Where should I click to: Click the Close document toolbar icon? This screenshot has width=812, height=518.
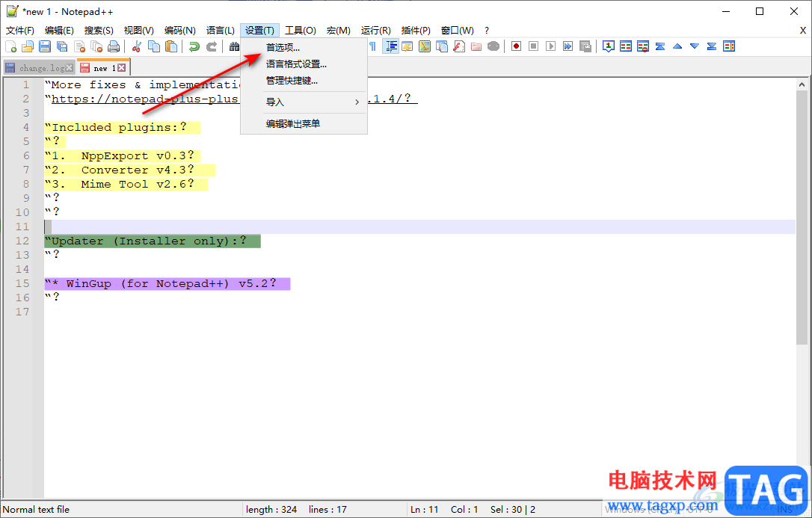click(80, 46)
